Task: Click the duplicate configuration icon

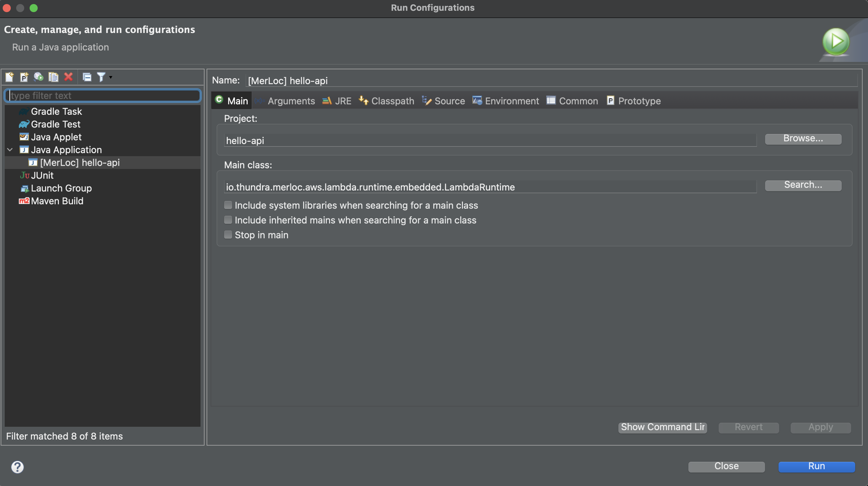Action: coord(52,76)
